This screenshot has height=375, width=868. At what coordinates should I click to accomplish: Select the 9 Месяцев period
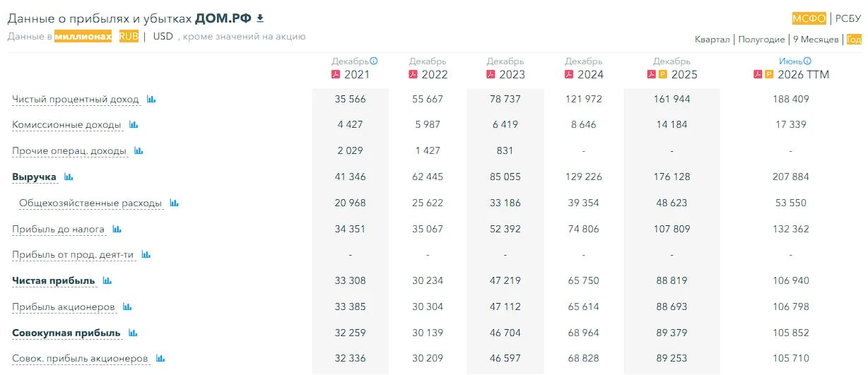pos(816,40)
